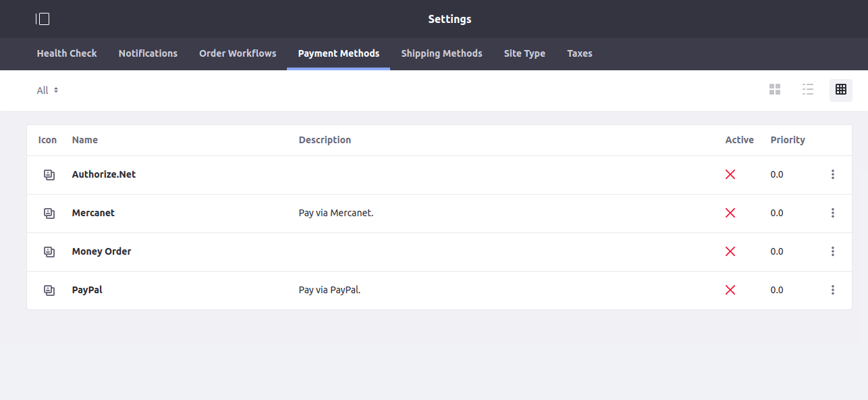
Task: Go to the Taxes tab
Action: [580, 53]
